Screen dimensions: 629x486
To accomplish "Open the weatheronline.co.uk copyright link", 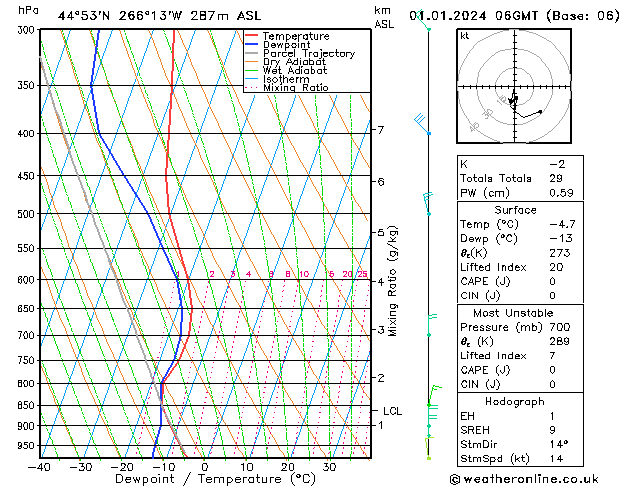I will click(x=525, y=479).
